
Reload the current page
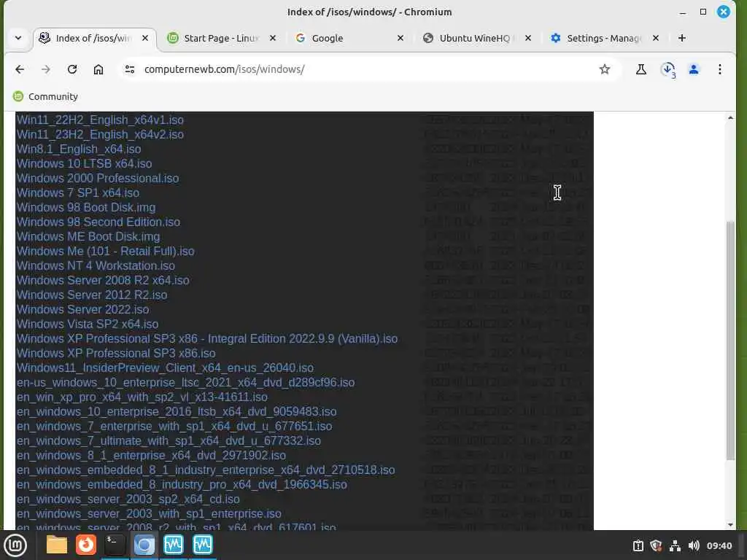tap(72, 69)
